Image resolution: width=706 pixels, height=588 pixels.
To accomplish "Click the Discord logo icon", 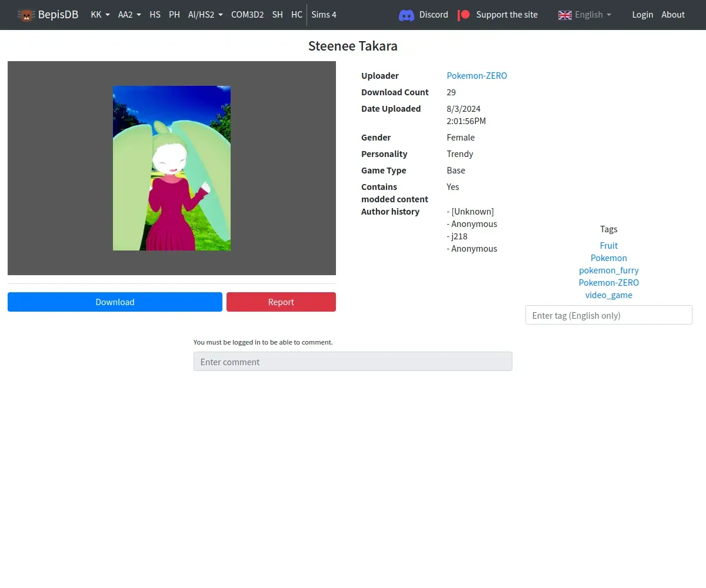I will click(407, 15).
